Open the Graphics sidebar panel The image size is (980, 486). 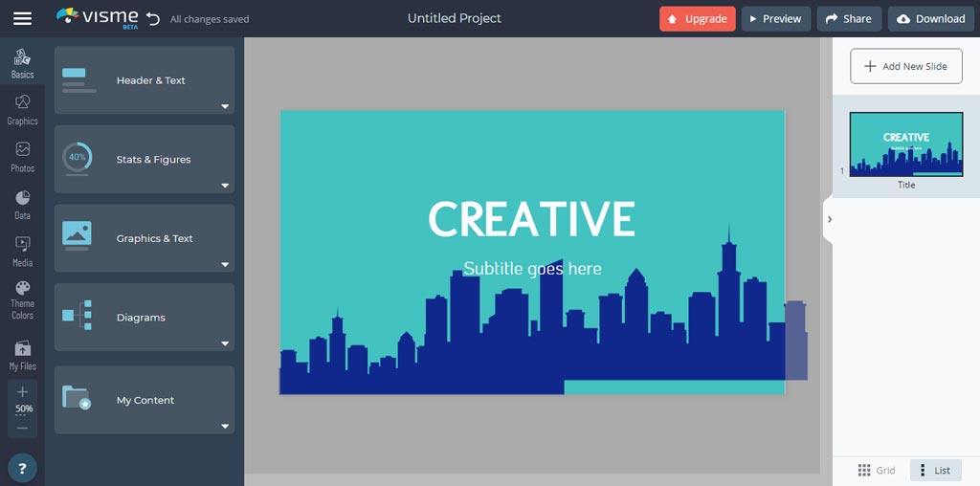tap(22, 109)
